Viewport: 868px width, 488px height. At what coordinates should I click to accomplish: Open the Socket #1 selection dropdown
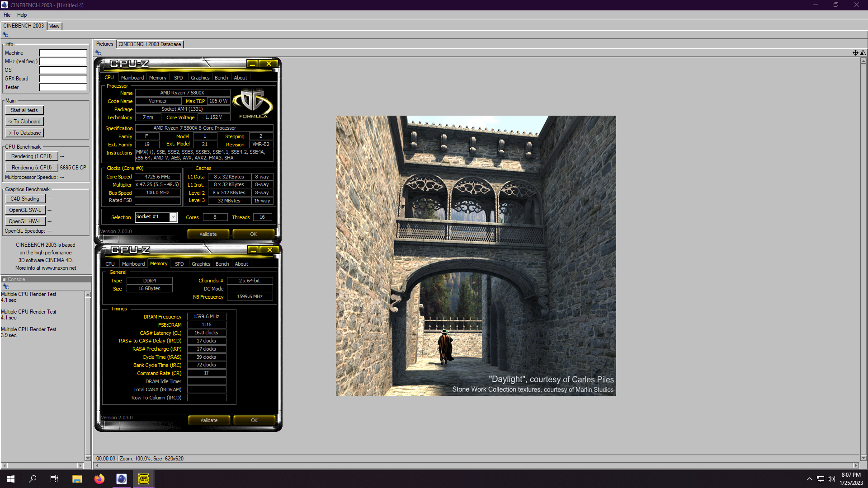(x=173, y=217)
